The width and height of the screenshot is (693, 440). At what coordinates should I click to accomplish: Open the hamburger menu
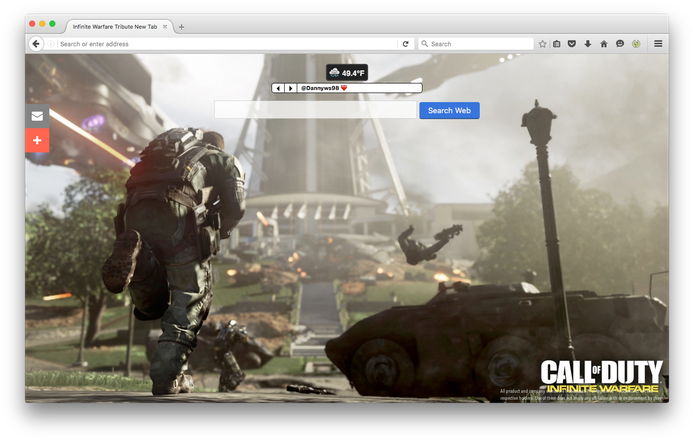point(658,44)
